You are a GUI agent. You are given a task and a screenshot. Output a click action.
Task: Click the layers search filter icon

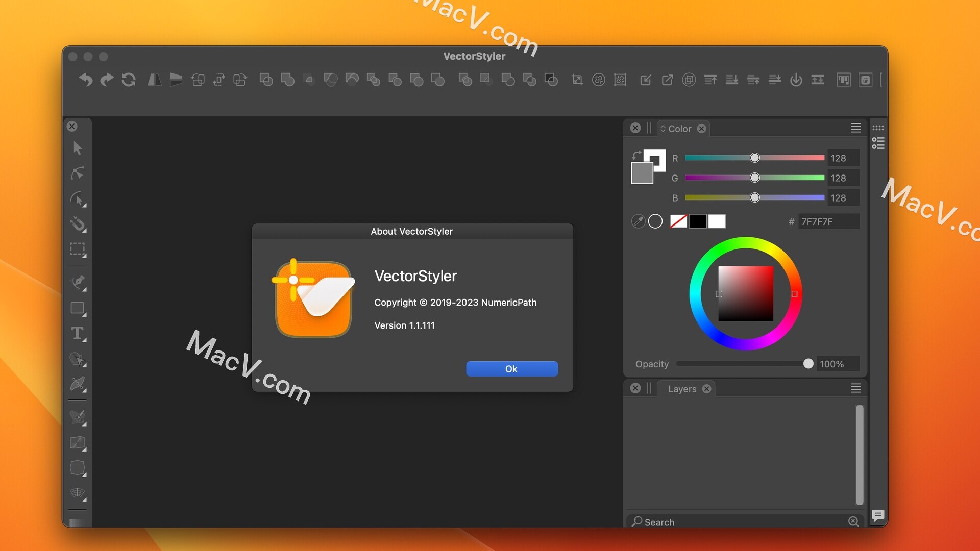[853, 521]
